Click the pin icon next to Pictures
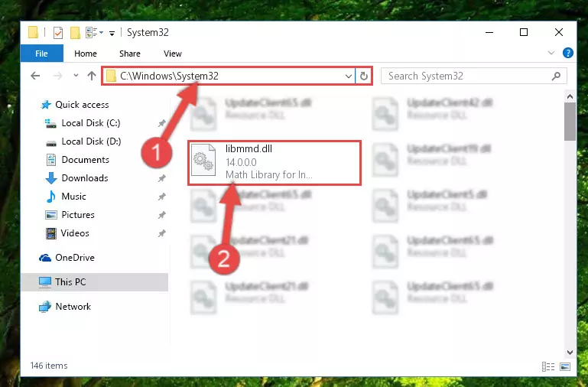Viewport: 588px width, 387px height. (161, 215)
